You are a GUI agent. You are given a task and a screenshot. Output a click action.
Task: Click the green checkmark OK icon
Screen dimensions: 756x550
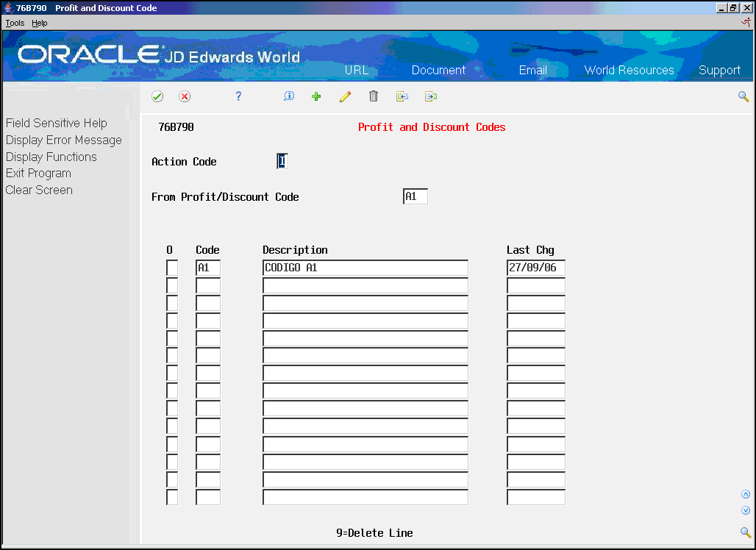coord(157,96)
